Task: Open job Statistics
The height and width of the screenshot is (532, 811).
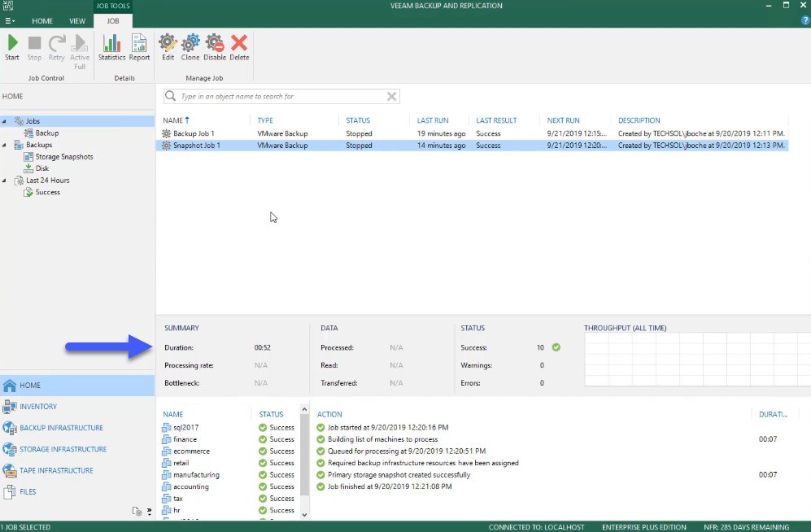Action: pyautogui.click(x=111, y=47)
